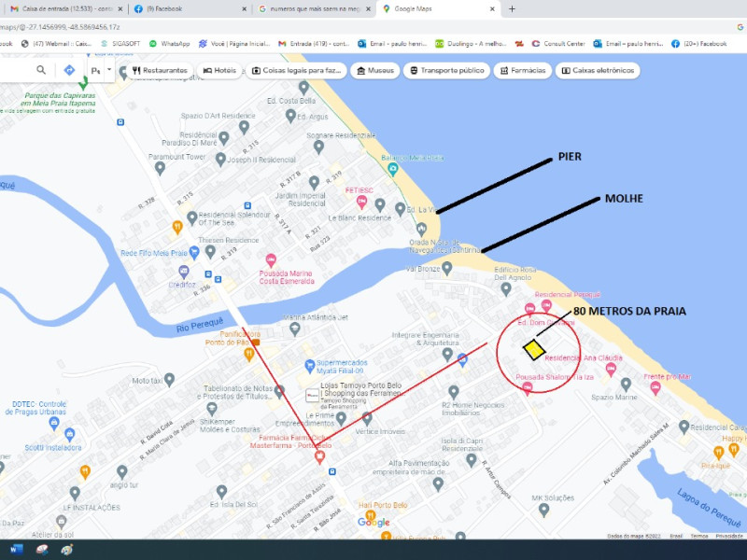Filter map by Restaurantes
Viewport: 747px width, 560px height.
(160, 71)
